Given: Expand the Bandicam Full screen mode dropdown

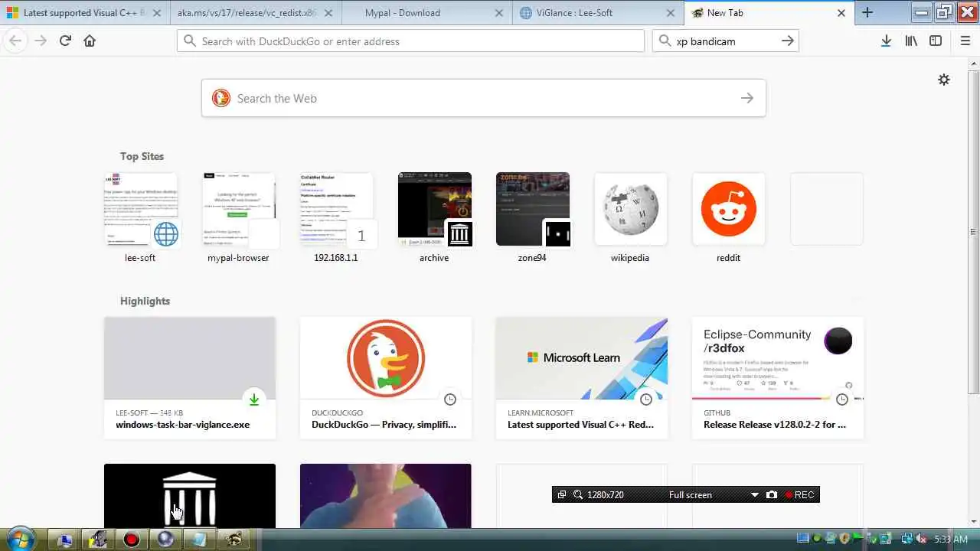Looking at the screenshot, I should (x=754, y=495).
